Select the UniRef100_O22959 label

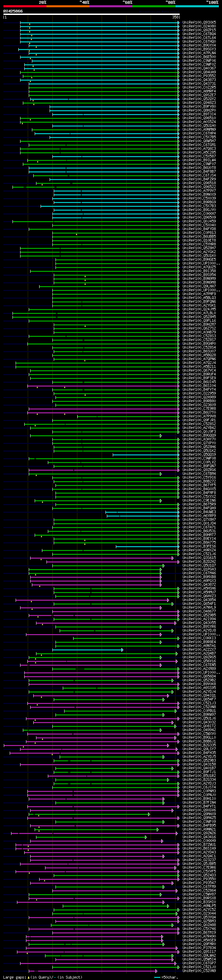pyautogui.click(x=199, y=394)
